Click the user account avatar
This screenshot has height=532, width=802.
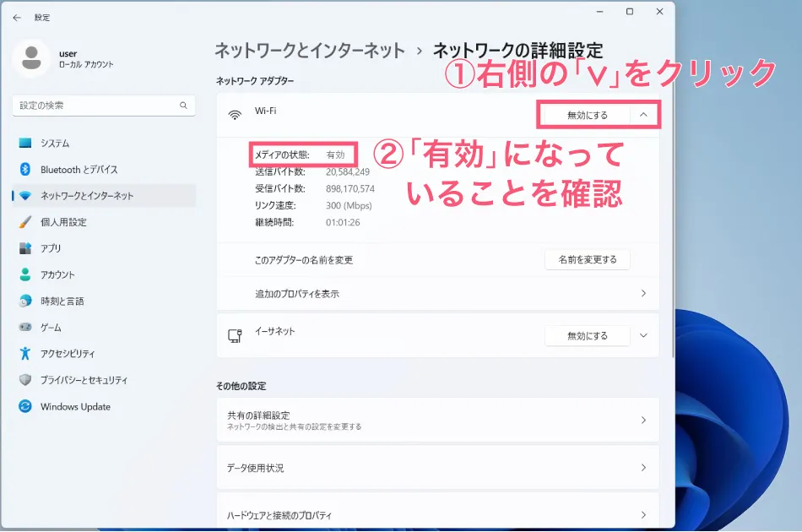click(32, 57)
